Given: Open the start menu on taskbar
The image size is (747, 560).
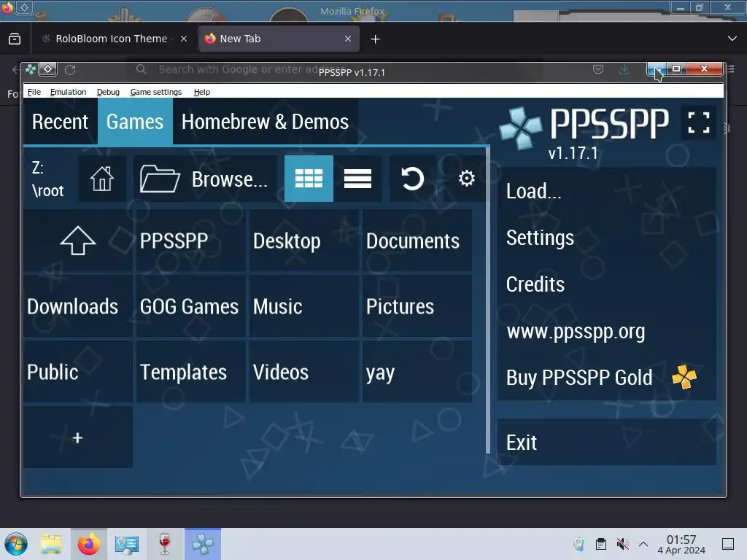Looking at the screenshot, I should 16,544.
